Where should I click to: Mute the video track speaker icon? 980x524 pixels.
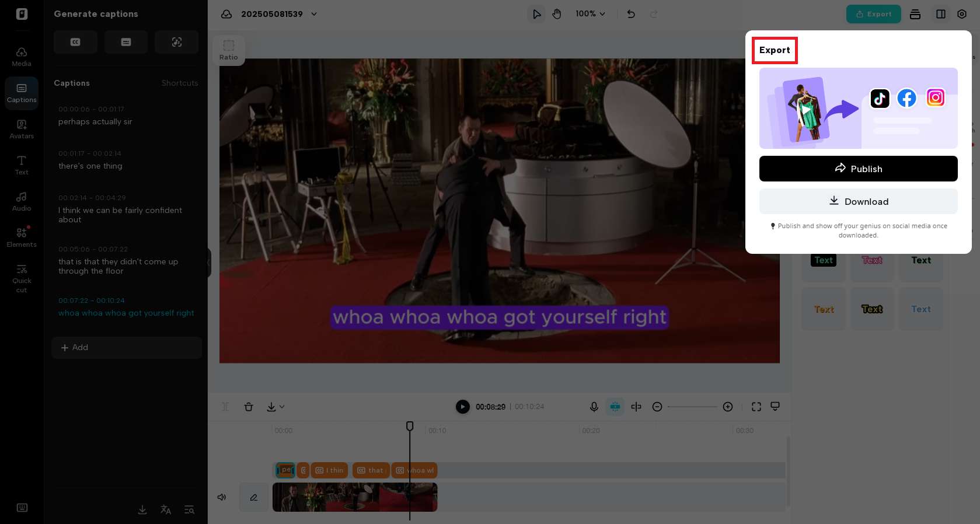pyautogui.click(x=222, y=497)
